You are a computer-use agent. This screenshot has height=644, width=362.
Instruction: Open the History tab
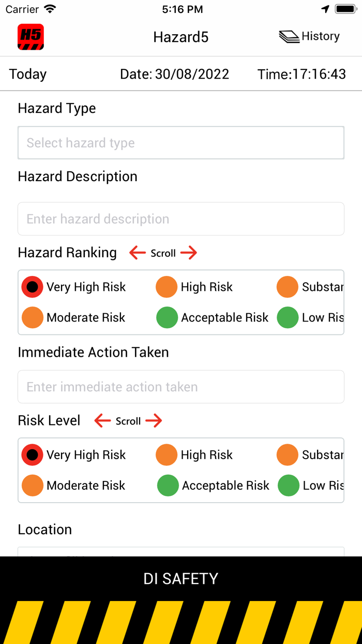click(321, 36)
